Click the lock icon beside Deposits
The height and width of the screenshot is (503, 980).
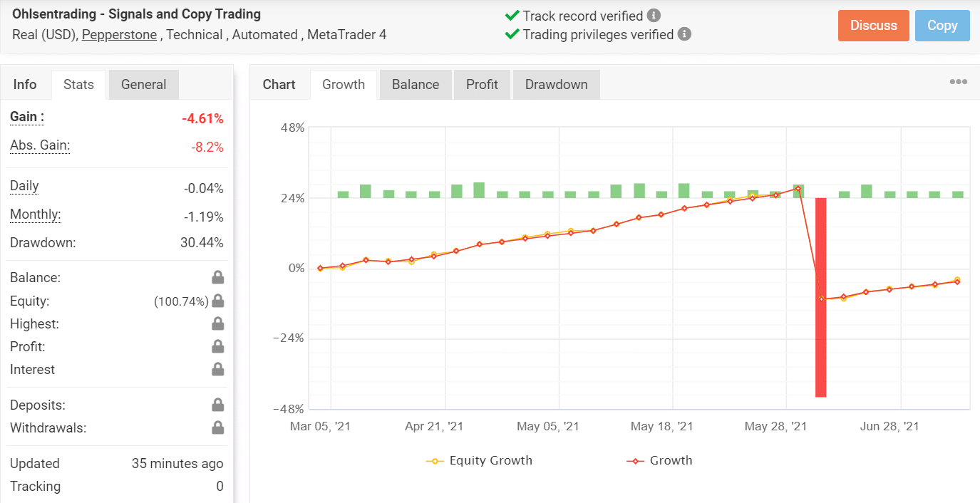coord(217,404)
